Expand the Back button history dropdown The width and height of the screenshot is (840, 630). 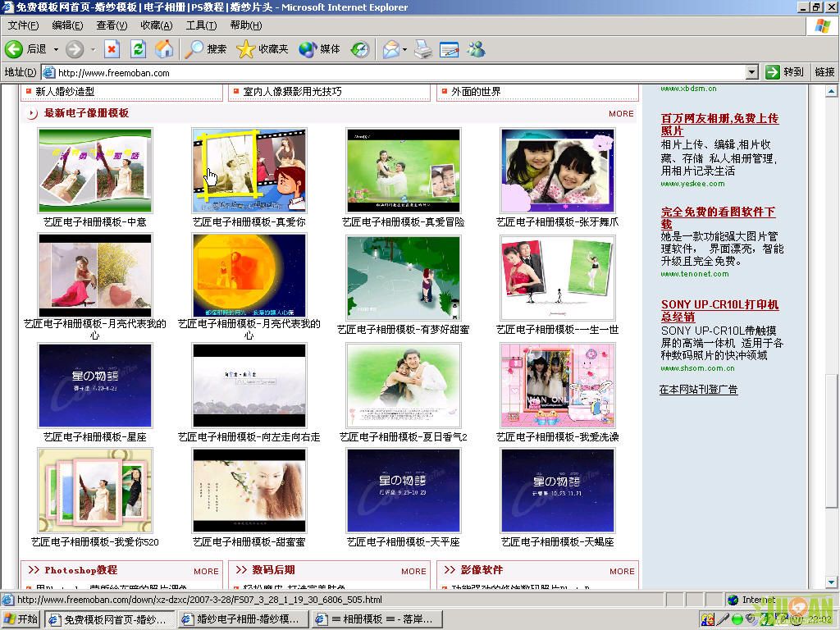[x=56, y=49]
